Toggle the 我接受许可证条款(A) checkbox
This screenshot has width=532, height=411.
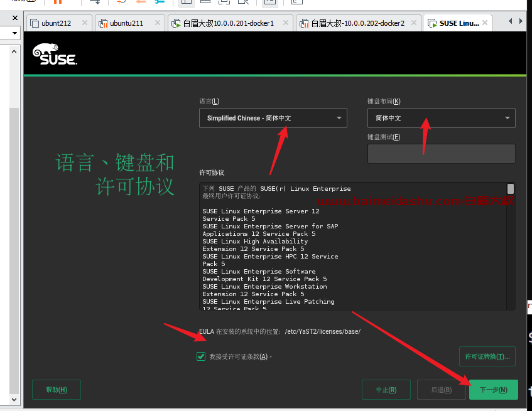pyautogui.click(x=201, y=356)
